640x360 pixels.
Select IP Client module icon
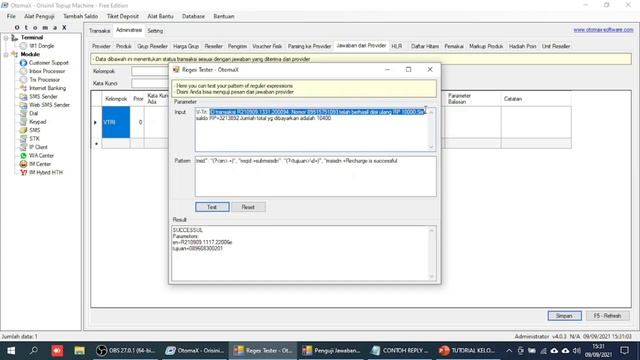[23, 147]
